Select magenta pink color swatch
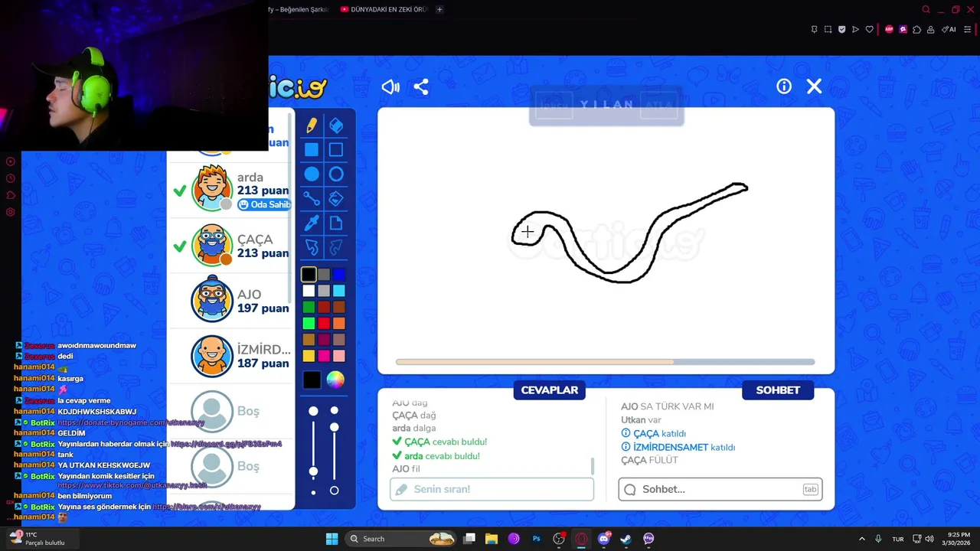 (324, 356)
